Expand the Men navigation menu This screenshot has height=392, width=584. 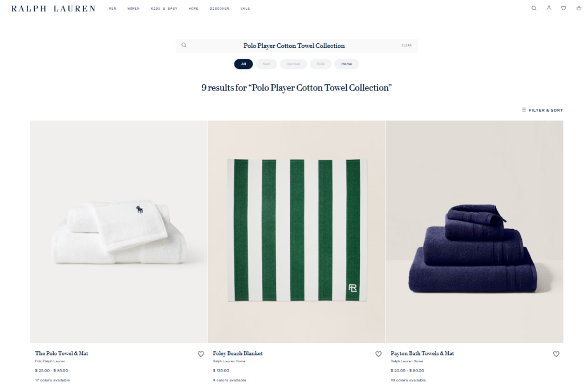point(112,9)
